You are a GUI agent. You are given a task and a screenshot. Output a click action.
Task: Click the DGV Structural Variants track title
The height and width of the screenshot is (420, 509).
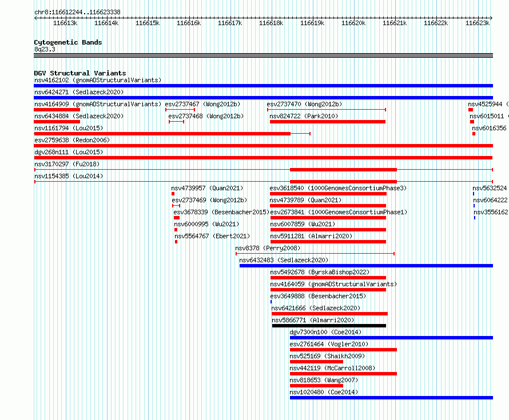[80, 73]
